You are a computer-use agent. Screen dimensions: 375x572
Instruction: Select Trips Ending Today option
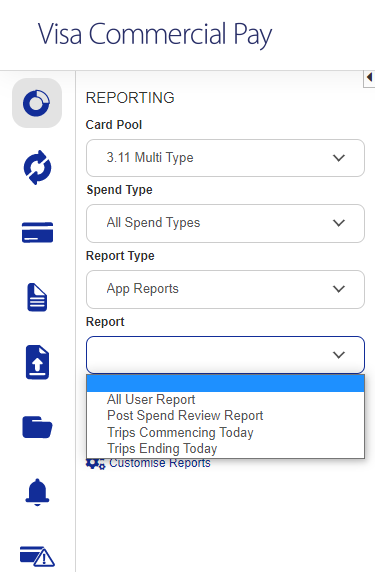coord(225,448)
